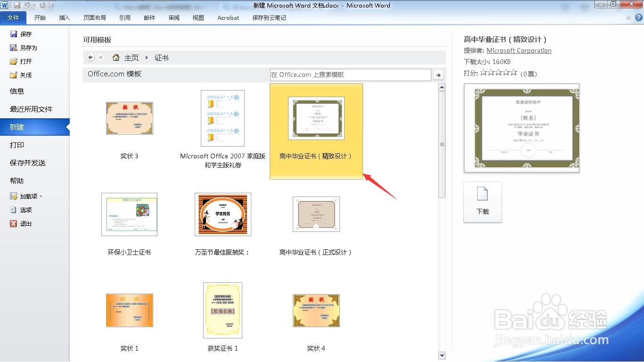644x362 pixels.
Task: Click the Word application icon in title bar
Action: tap(4, 5)
